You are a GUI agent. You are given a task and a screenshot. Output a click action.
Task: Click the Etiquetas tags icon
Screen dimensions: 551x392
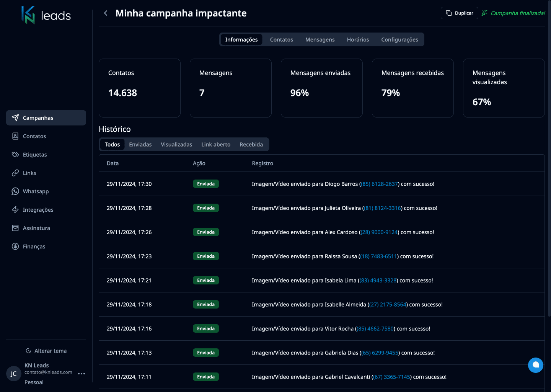coord(15,154)
